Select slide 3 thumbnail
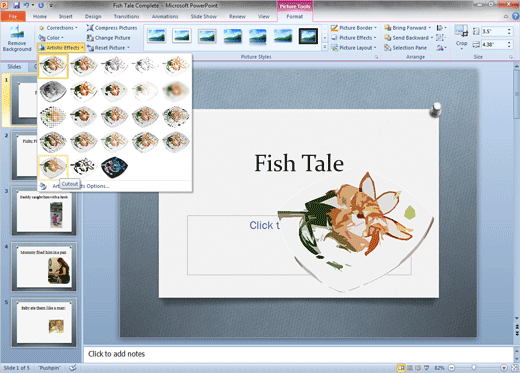520x373 pixels. click(44, 211)
